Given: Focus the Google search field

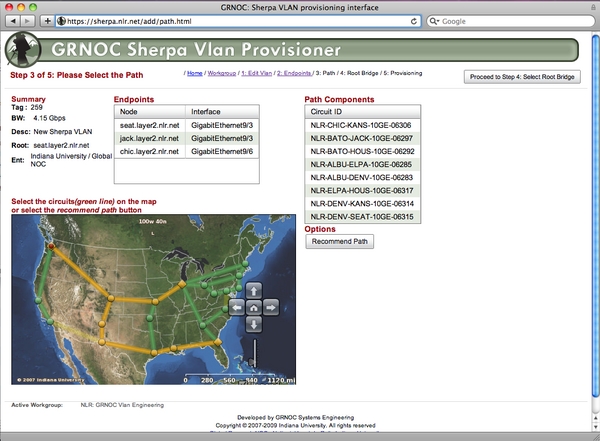Looking at the screenshot, I should pyautogui.click(x=511, y=21).
